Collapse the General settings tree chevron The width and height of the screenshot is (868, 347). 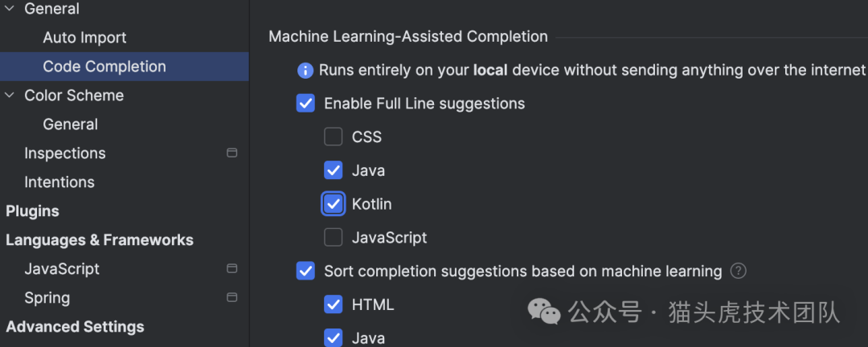10,9
